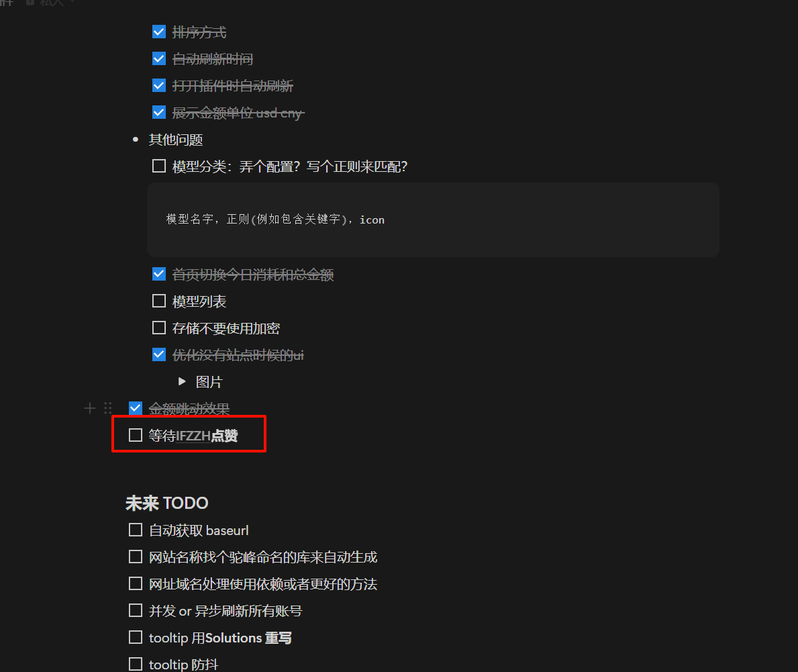
Task: Check tooltip 用Solutions 重写 checkbox
Action: tap(136, 637)
